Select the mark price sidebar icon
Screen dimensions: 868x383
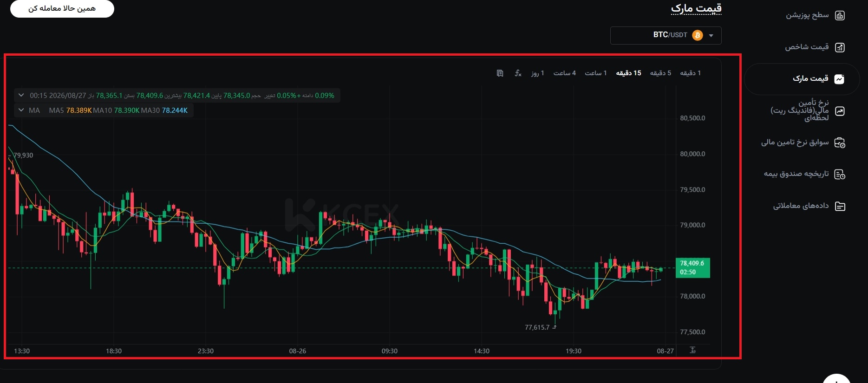tap(839, 79)
